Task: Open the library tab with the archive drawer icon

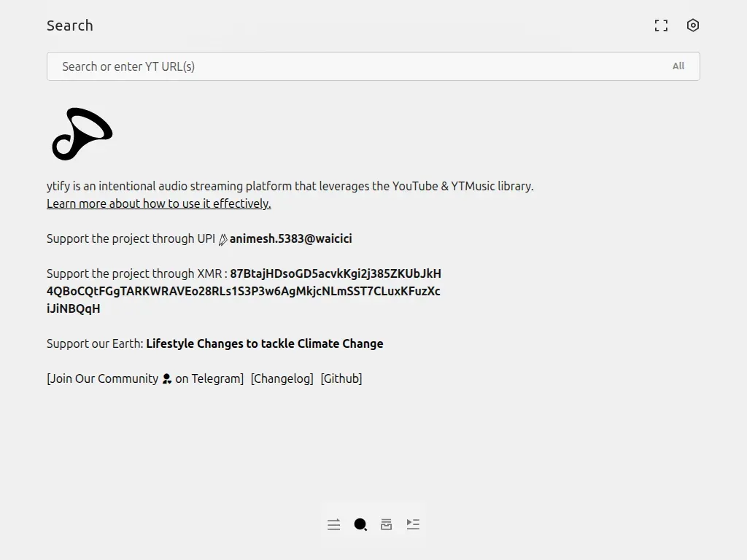Action: tap(387, 524)
